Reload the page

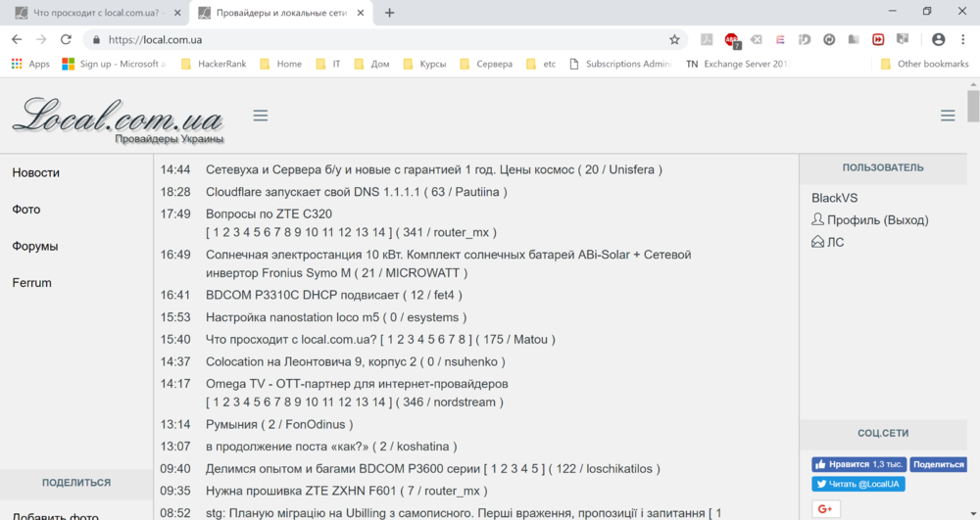pos(66,40)
